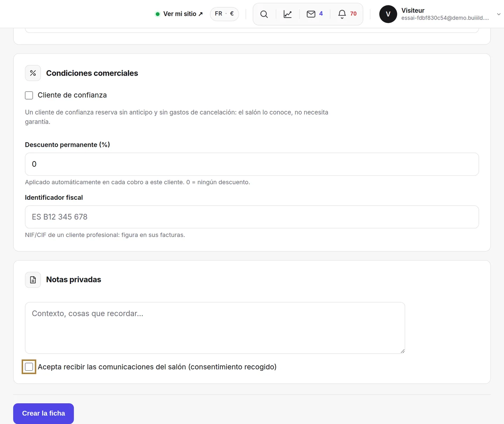Open the statistics chart icon
This screenshot has height=424, width=504.
coord(288,14)
